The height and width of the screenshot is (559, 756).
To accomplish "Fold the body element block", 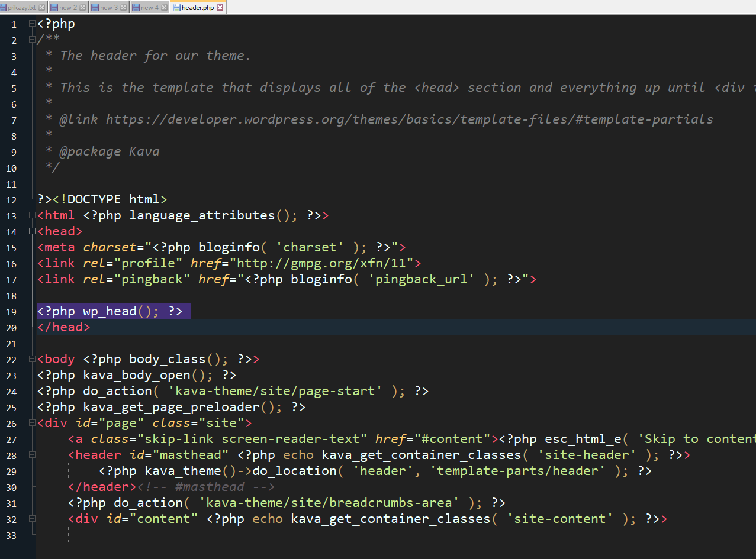I will (32, 359).
